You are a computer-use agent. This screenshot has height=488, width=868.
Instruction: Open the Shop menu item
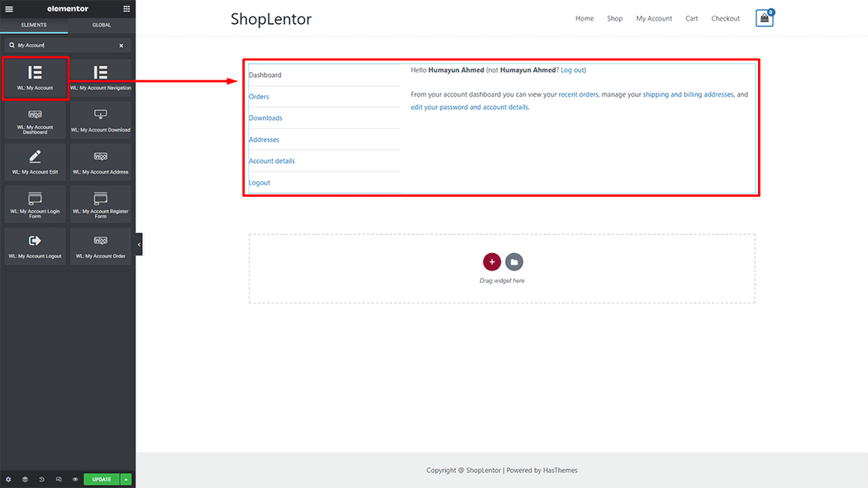point(614,18)
